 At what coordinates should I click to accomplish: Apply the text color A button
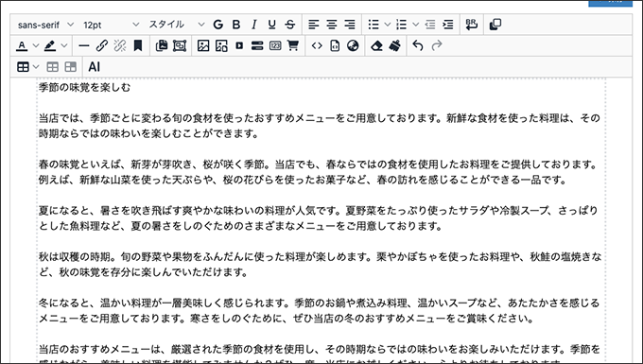pyautogui.click(x=22, y=46)
